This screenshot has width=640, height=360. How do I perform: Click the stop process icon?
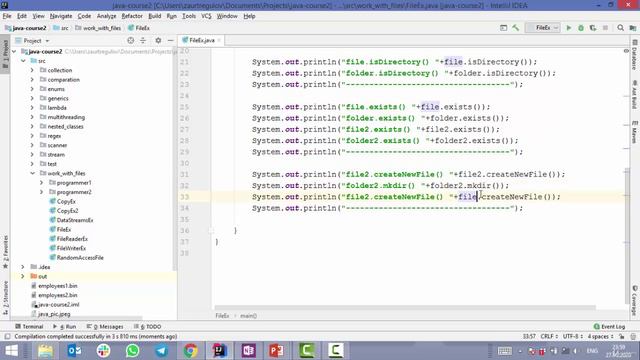pos(605,28)
